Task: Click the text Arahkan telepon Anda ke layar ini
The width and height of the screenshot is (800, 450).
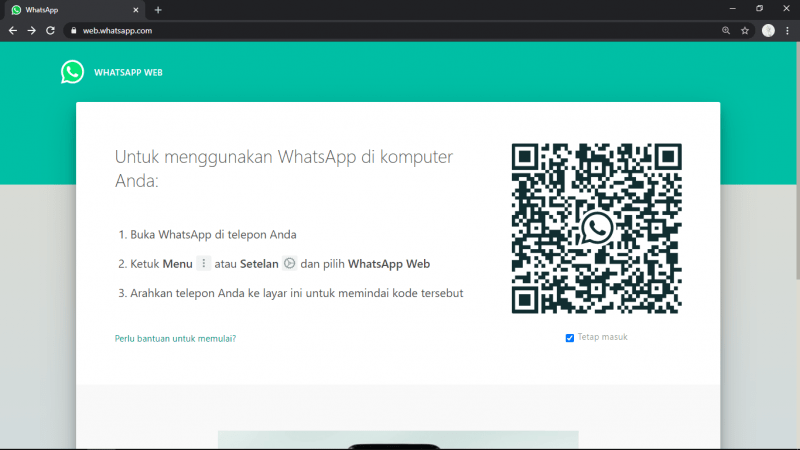Action: (216, 293)
